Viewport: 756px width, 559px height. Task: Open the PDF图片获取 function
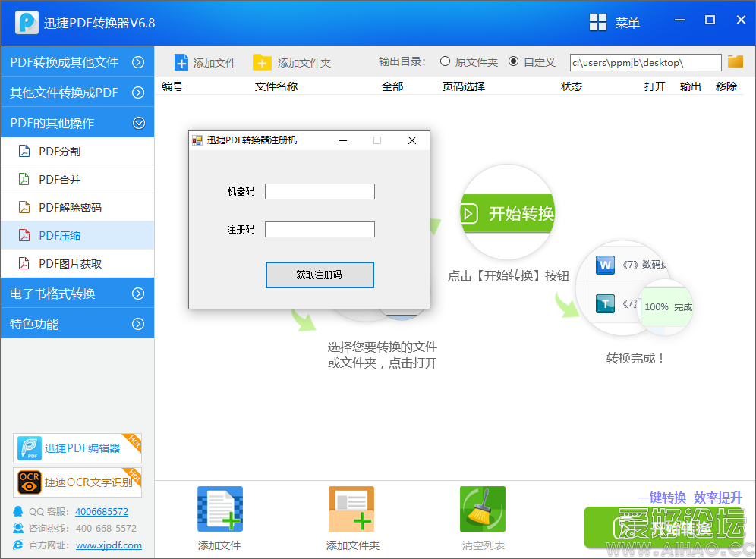click(x=77, y=263)
